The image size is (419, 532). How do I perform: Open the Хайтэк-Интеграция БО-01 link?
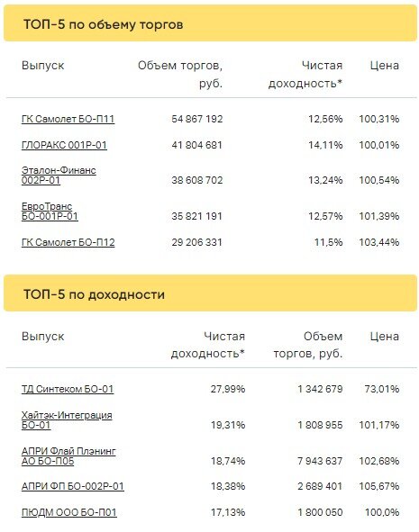click(67, 420)
